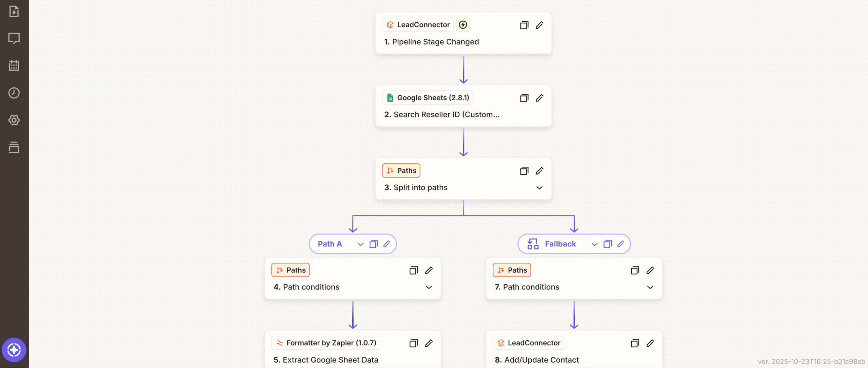The height and width of the screenshot is (368, 868).
Task: Click the purple compass assistant button
Action: pos(14,350)
